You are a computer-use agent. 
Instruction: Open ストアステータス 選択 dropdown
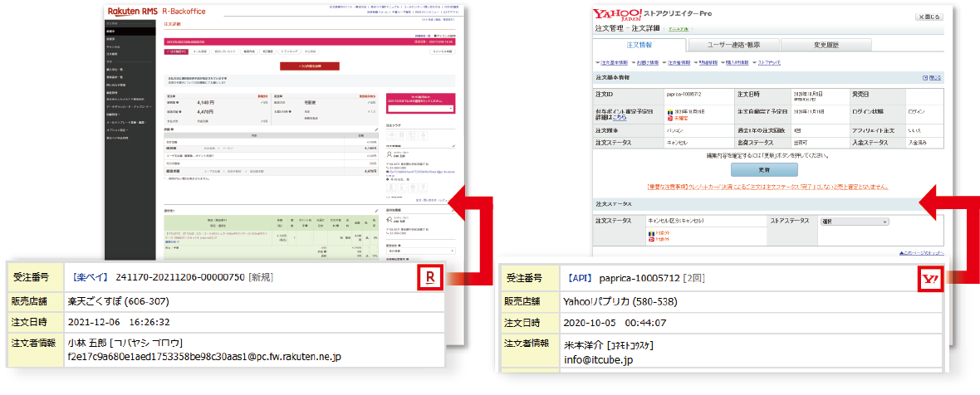(x=854, y=222)
